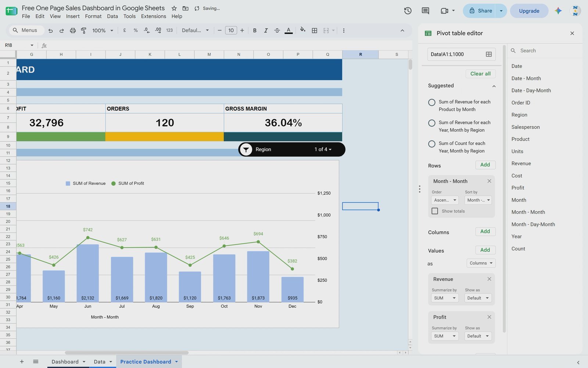
Task: Open Share options arrow
Action: 501,11
